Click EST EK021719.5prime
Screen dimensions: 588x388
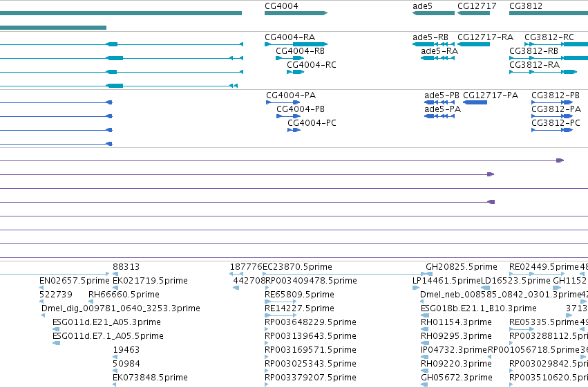[115, 288]
